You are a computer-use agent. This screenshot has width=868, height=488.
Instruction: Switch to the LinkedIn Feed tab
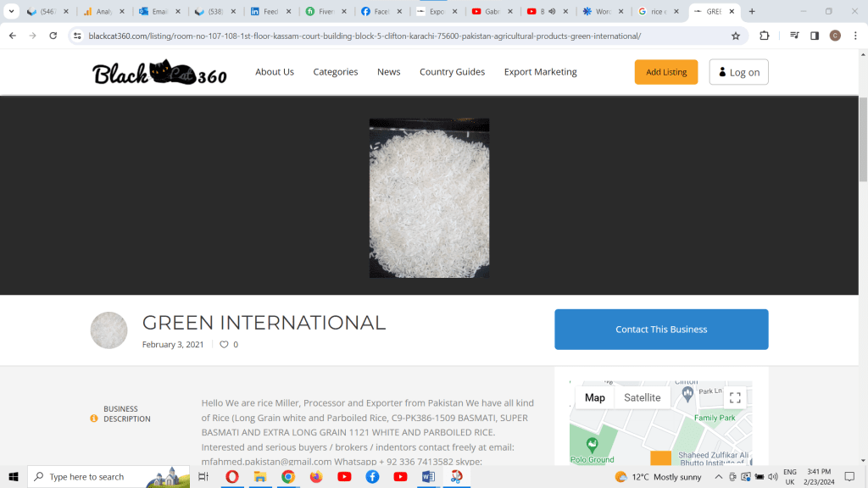pos(270,11)
